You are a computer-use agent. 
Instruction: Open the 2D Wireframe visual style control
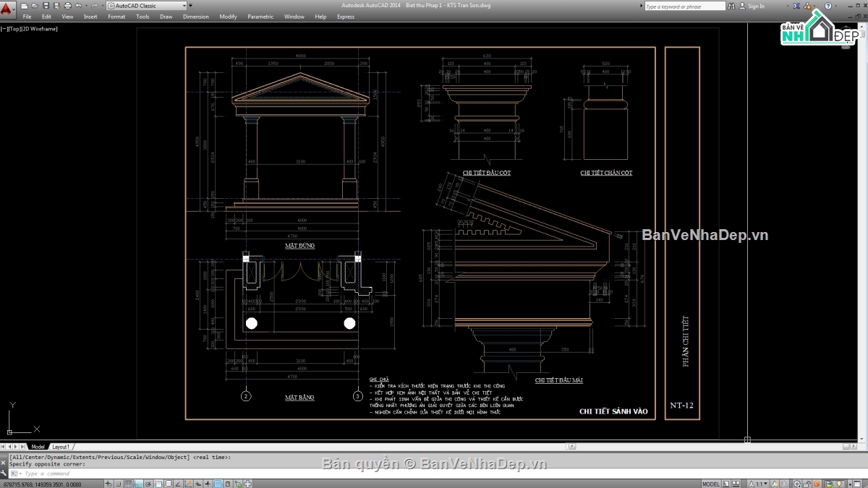coord(41,29)
